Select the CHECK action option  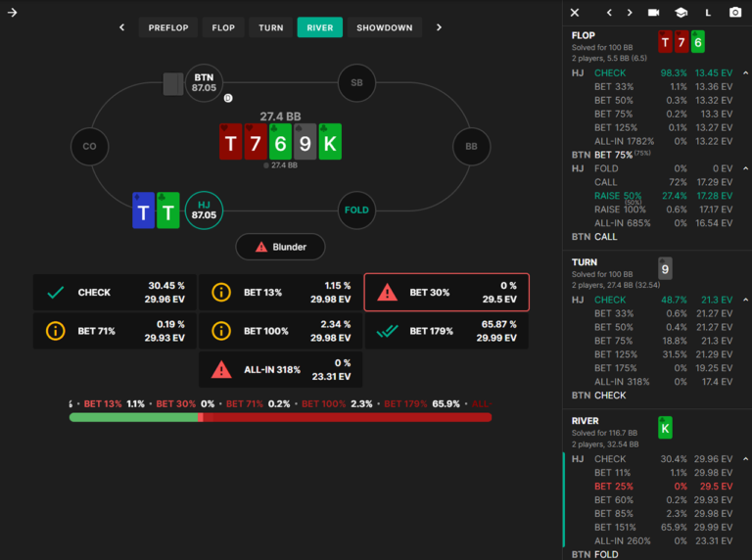point(115,292)
